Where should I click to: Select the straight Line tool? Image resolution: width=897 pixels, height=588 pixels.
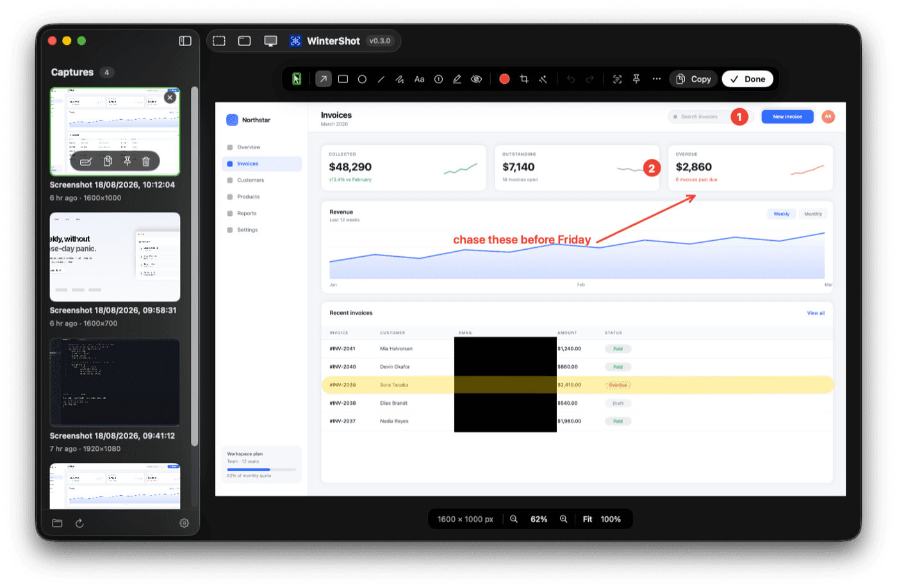point(381,79)
